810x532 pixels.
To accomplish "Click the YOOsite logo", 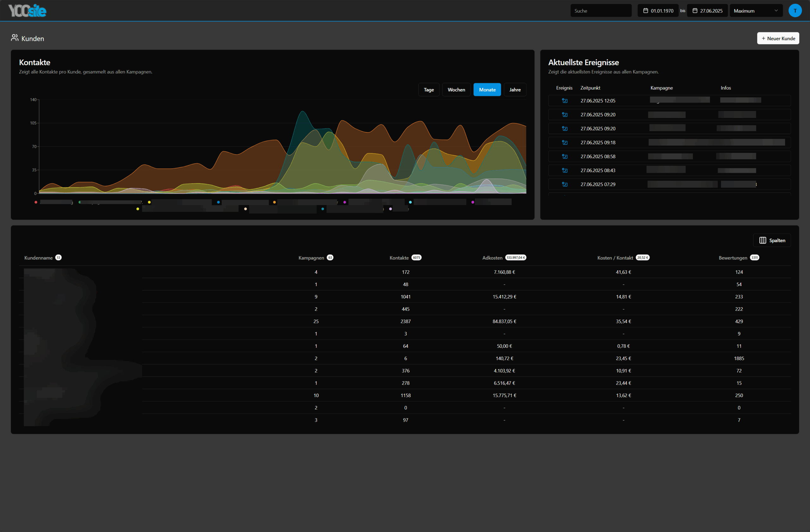I will [x=27, y=10].
